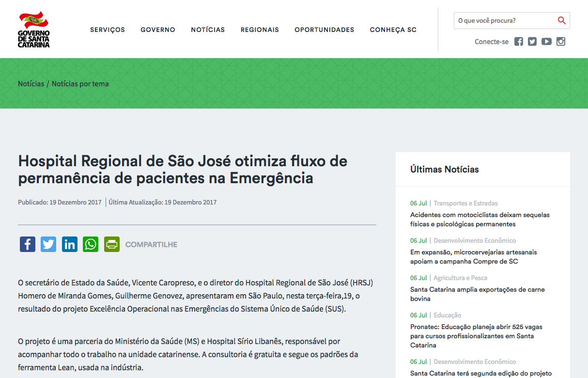
Task: Click the Conecte-se label
Action: point(492,42)
